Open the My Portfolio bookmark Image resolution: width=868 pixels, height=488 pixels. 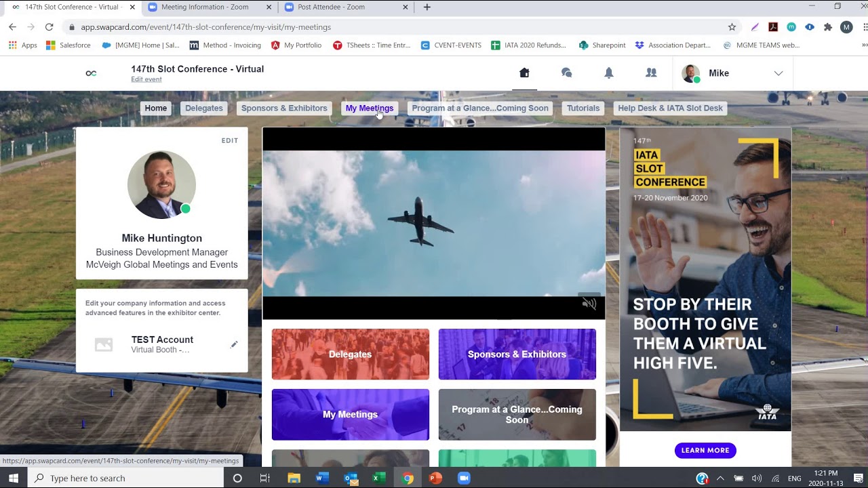[x=296, y=45]
